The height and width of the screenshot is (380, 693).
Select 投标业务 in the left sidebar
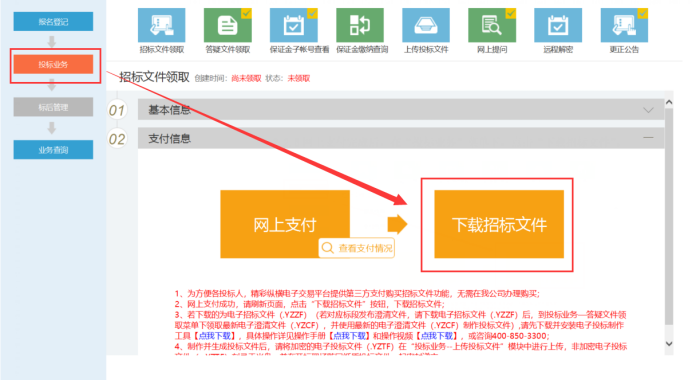pos(53,65)
